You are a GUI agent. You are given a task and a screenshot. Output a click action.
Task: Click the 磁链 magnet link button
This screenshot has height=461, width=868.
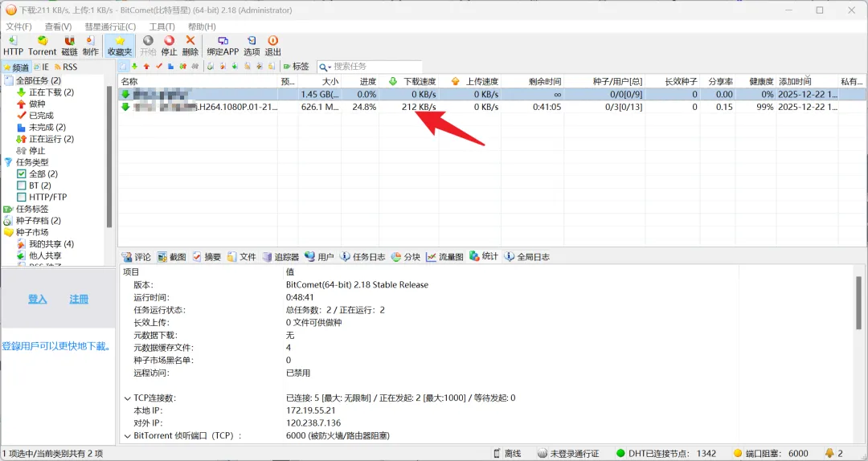click(69, 46)
